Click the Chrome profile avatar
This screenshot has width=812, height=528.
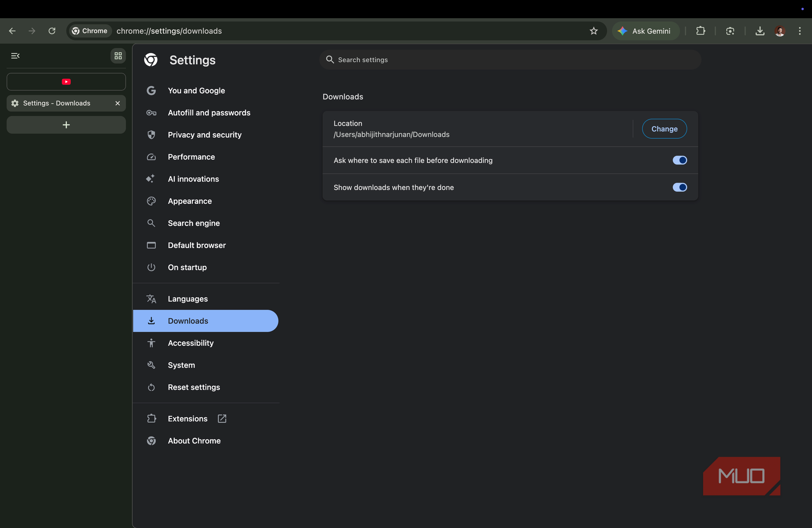coord(780,31)
